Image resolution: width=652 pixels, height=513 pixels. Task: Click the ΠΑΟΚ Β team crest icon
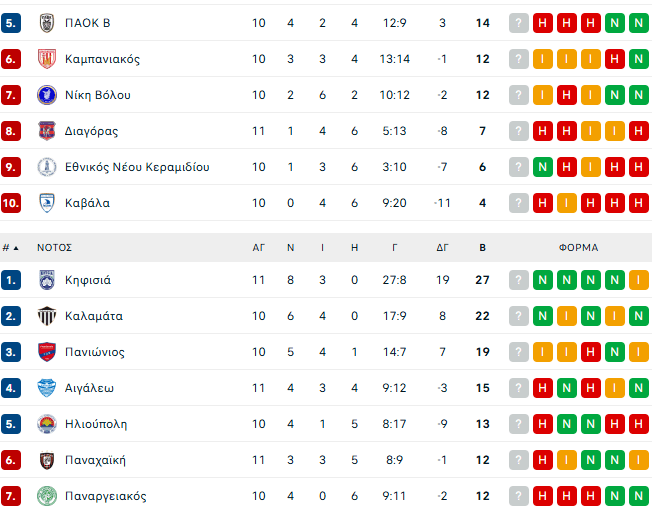(x=46, y=23)
